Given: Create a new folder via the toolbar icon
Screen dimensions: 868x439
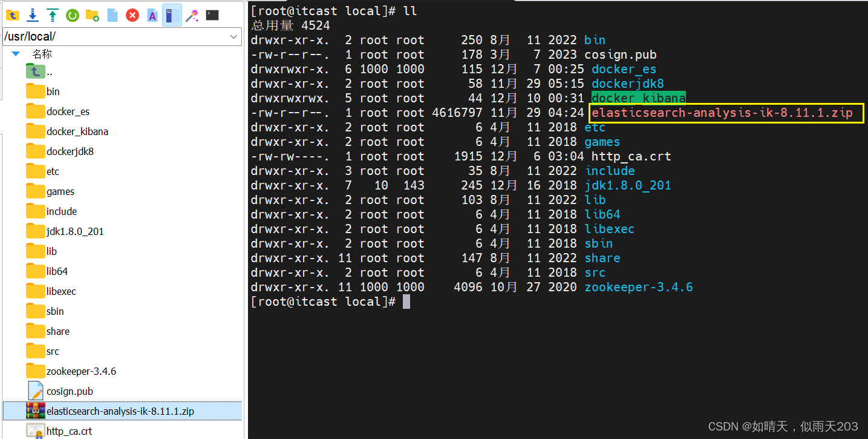Looking at the screenshot, I should (93, 15).
